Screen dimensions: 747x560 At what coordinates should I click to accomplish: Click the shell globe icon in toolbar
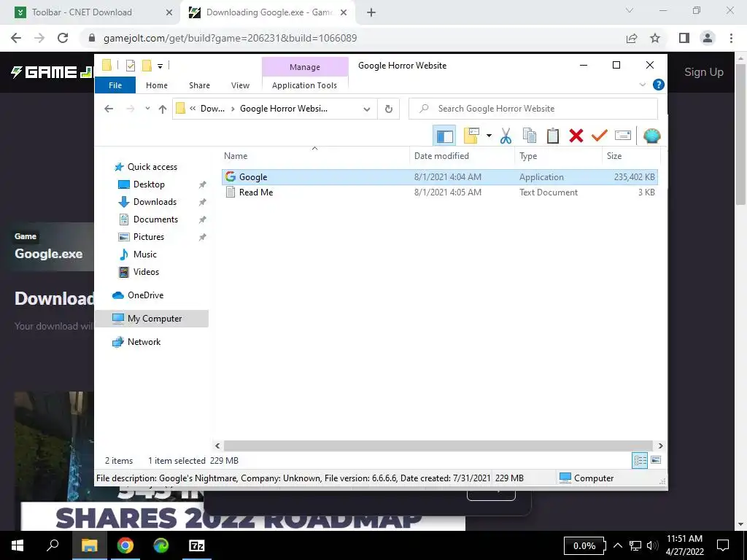[651, 136]
